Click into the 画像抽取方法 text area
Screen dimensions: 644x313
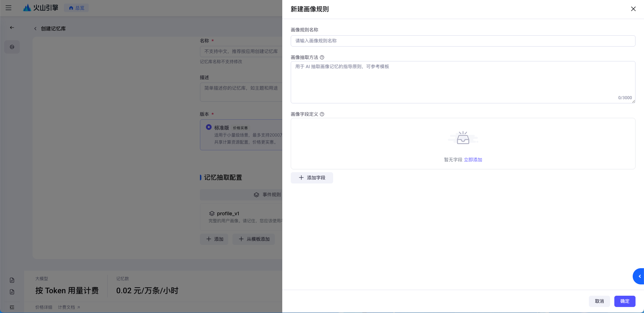[x=463, y=82]
